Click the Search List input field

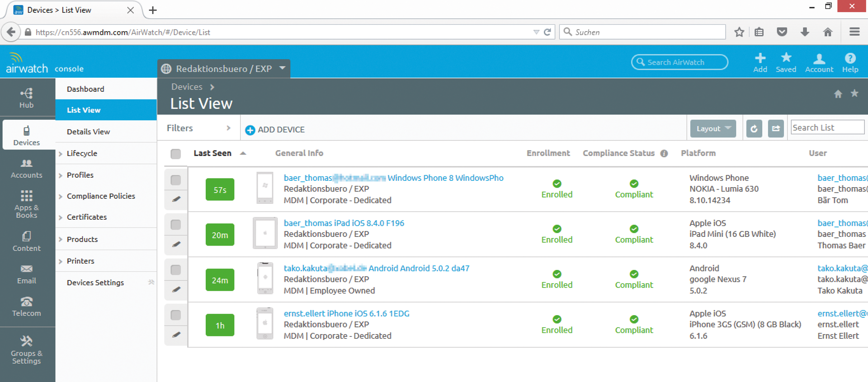pyautogui.click(x=827, y=127)
